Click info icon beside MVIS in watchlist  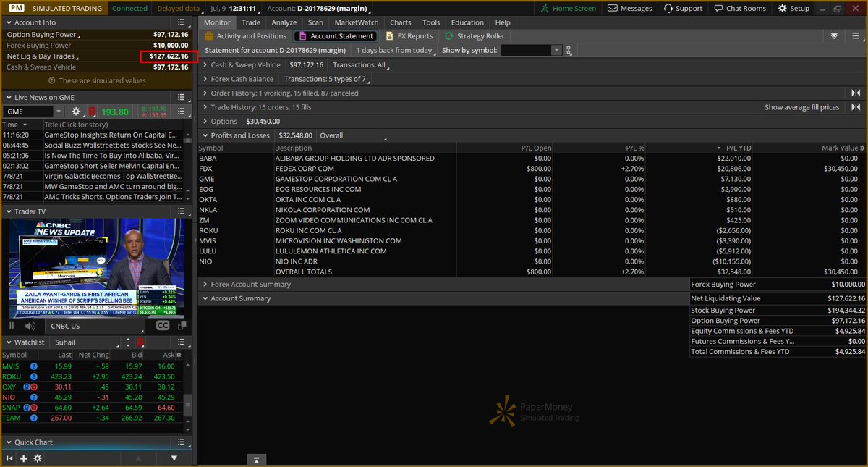[x=33, y=366]
